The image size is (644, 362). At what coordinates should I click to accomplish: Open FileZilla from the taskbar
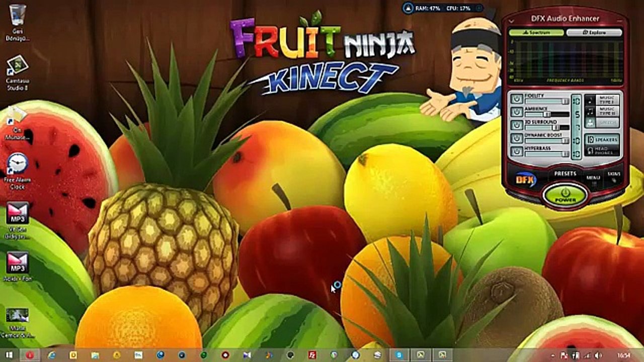tap(312, 355)
